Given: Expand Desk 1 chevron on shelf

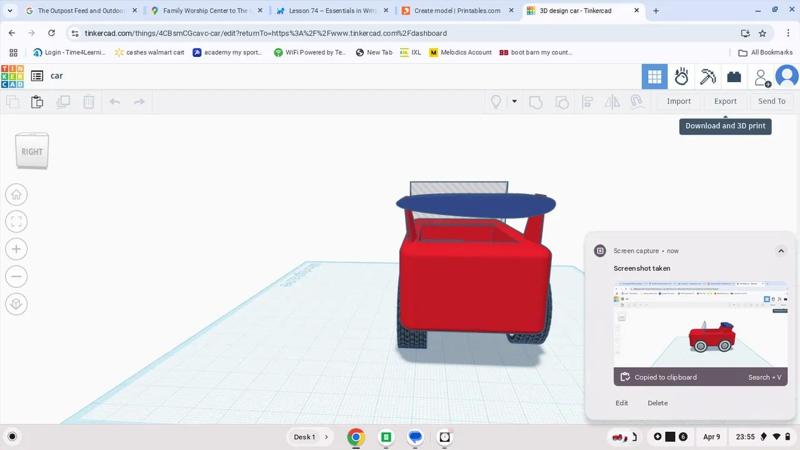Looking at the screenshot, I should [x=326, y=437].
